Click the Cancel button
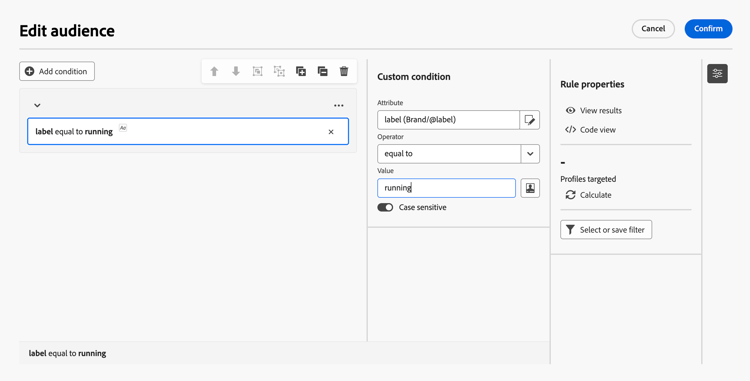750x381 pixels. pyautogui.click(x=653, y=29)
